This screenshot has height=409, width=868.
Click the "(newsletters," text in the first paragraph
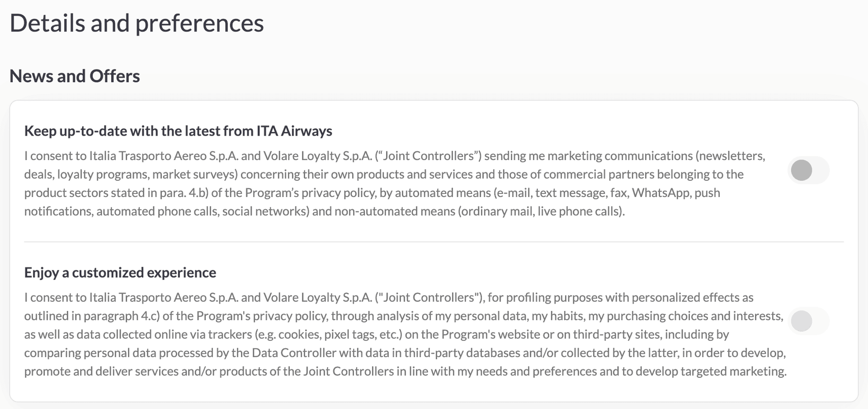(x=730, y=156)
